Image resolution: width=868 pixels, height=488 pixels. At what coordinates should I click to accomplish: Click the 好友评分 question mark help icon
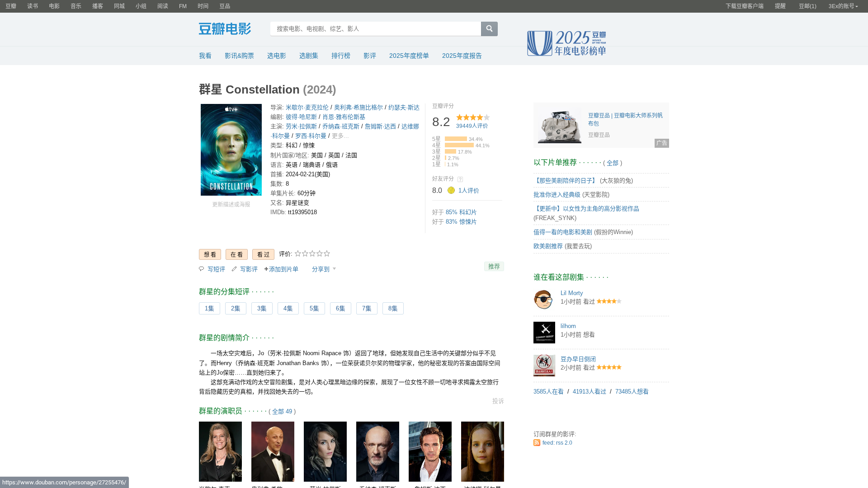pos(460,179)
